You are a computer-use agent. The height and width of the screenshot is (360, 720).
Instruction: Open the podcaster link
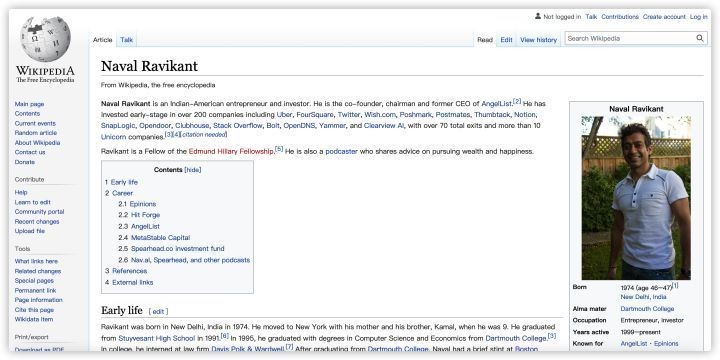pos(342,152)
